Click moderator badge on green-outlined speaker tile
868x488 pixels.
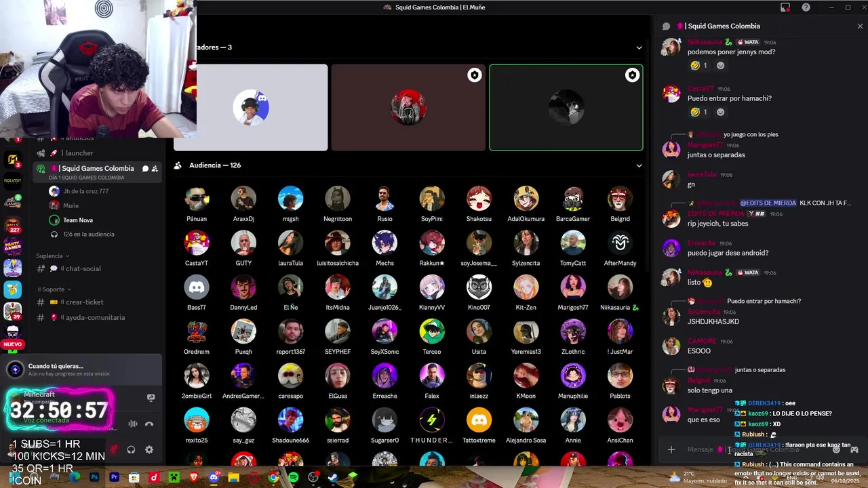pos(632,75)
